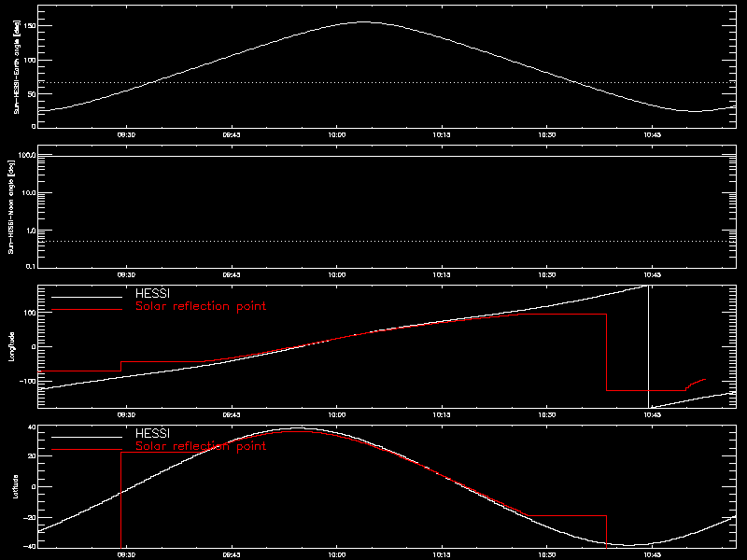
Task: Click the 40 tick label on the Latitude plot
Action: tap(32, 427)
